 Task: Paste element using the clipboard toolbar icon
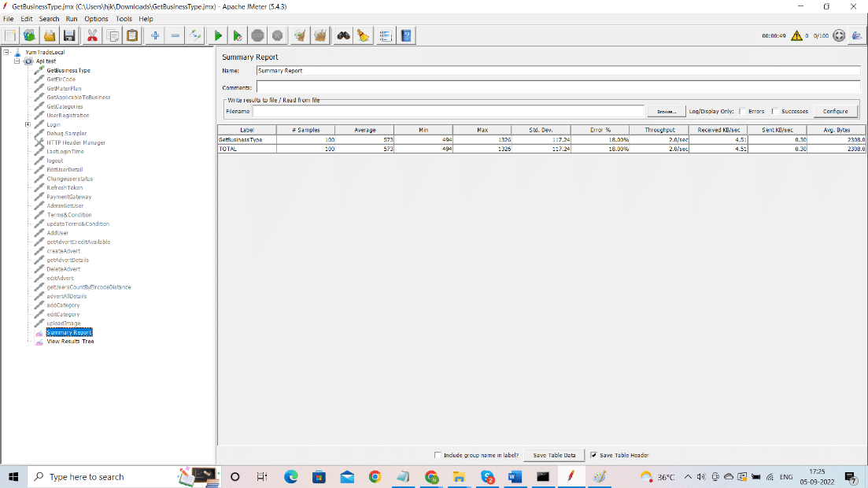(x=131, y=35)
